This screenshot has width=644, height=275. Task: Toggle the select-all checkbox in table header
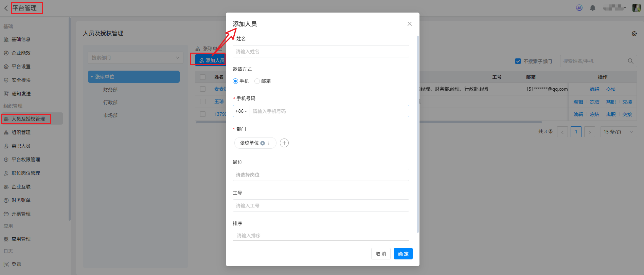coord(203,77)
